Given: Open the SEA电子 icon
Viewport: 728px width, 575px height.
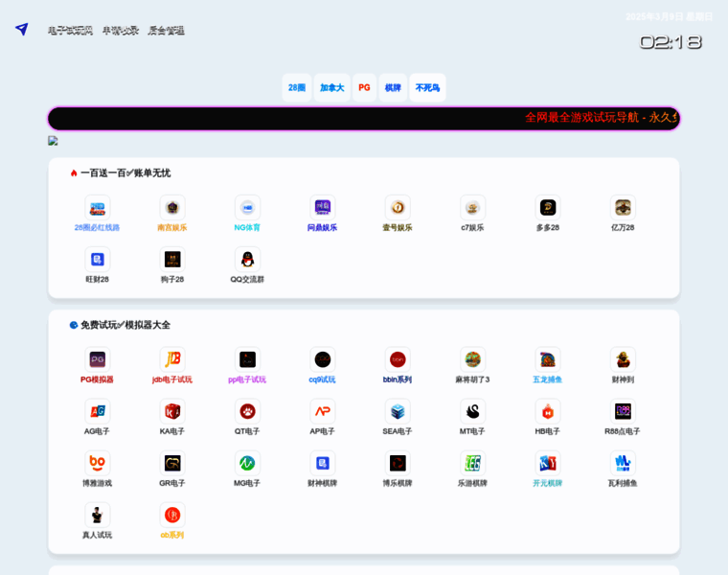Looking at the screenshot, I should point(398,411).
